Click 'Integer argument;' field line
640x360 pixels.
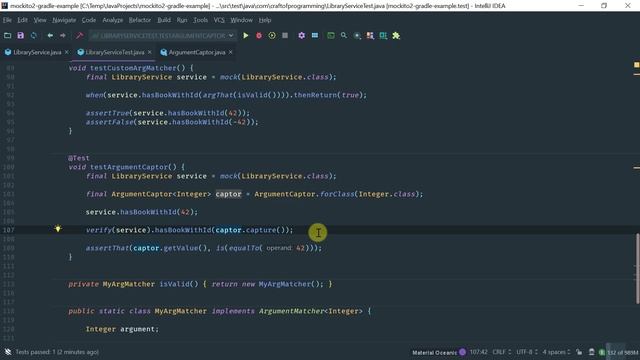pos(122,329)
